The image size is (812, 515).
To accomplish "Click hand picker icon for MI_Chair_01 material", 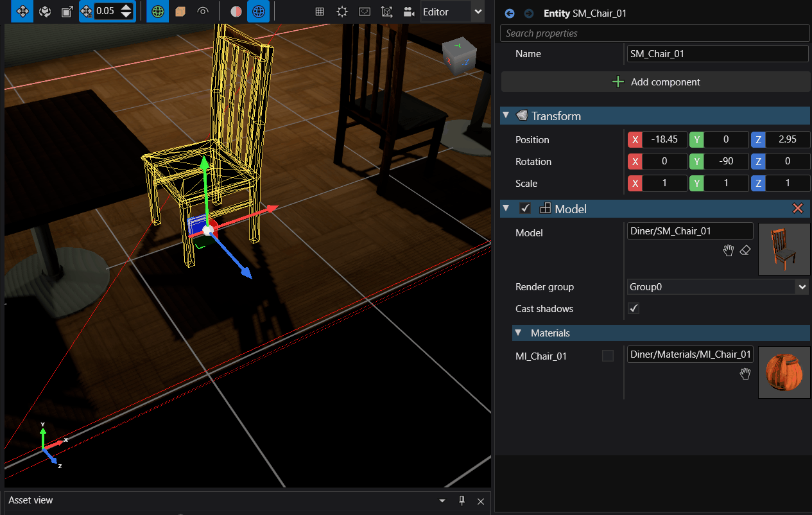I will click(x=745, y=374).
